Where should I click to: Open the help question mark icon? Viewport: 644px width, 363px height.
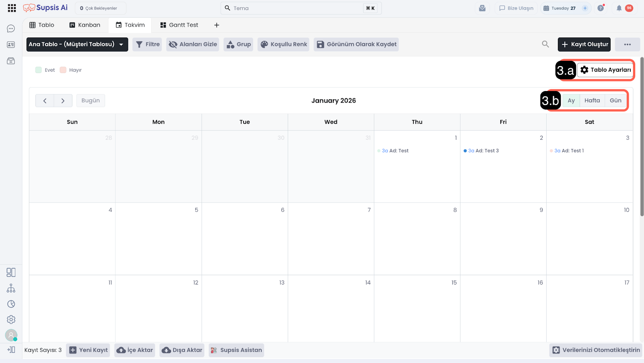click(601, 8)
